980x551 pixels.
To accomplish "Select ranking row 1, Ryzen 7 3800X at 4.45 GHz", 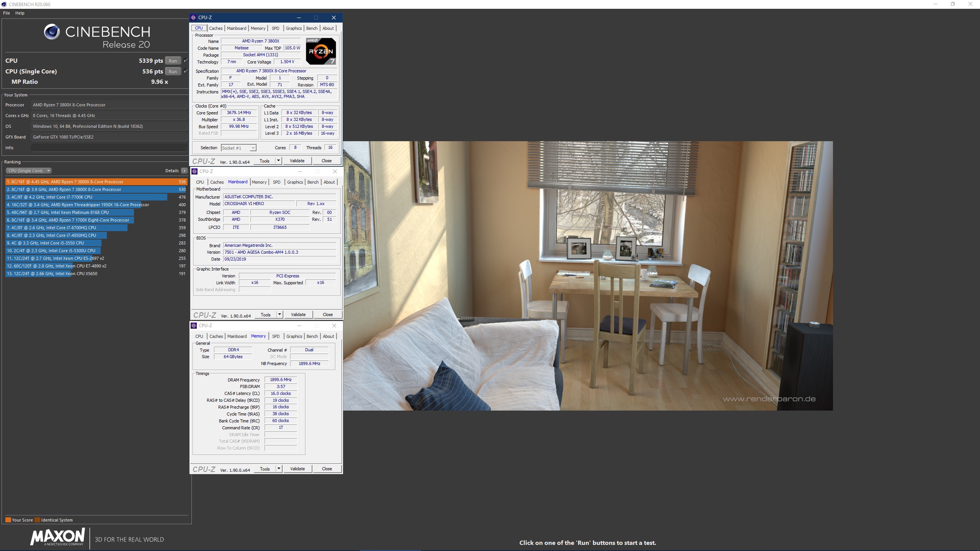I will 96,182.
